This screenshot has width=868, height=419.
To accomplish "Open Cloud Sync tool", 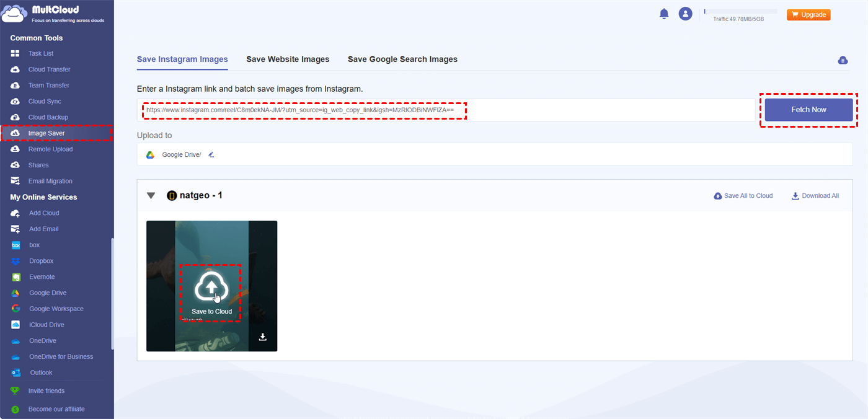I will click(45, 101).
